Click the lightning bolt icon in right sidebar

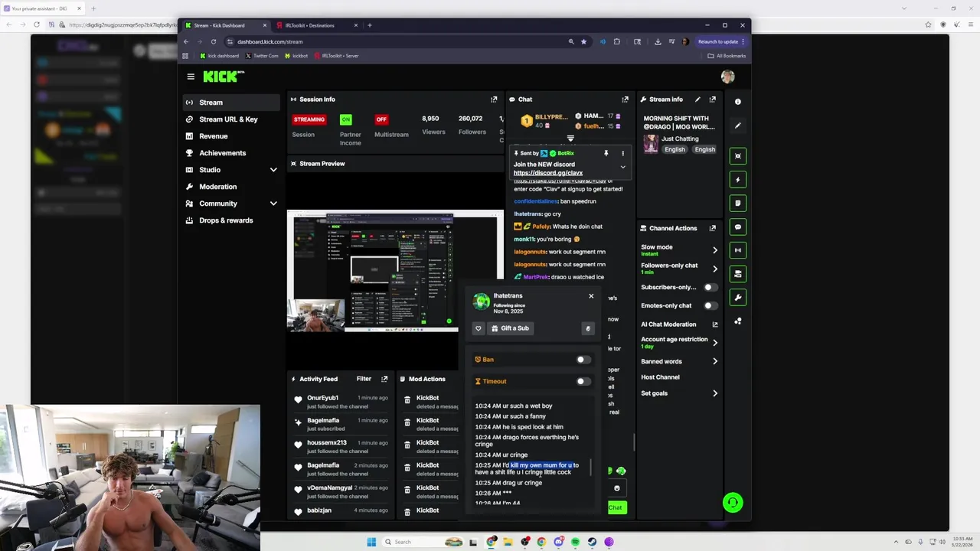coord(738,180)
